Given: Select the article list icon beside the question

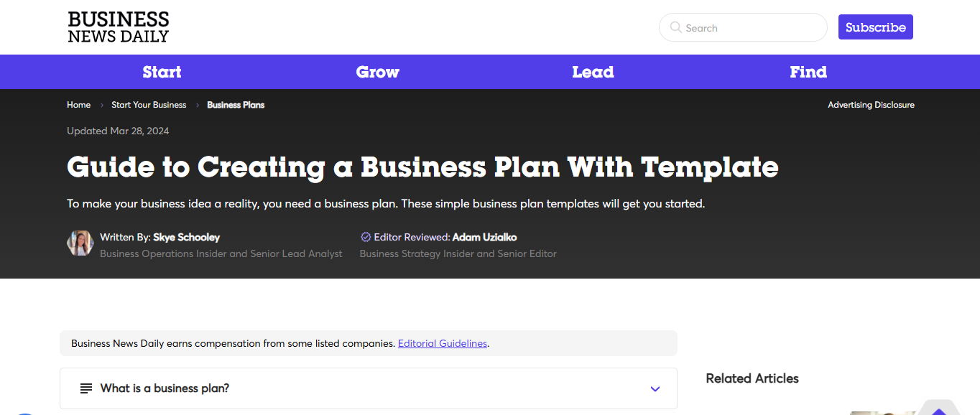Looking at the screenshot, I should 85,388.
